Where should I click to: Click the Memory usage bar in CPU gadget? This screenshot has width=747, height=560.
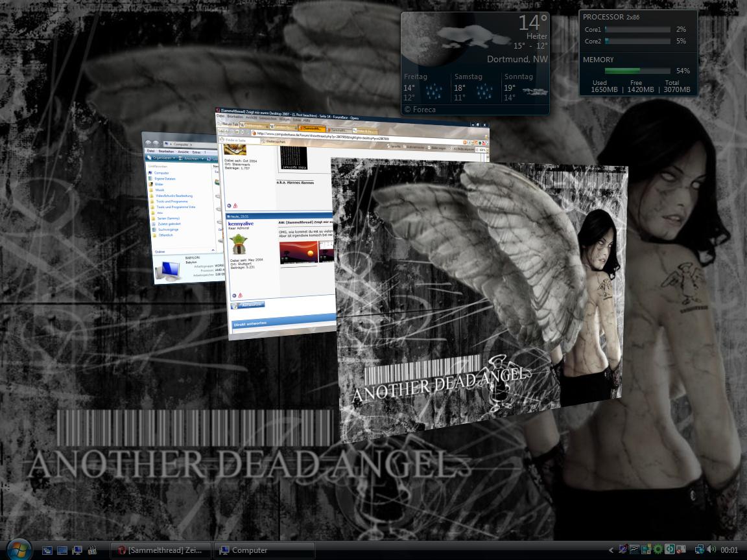click(x=637, y=71)
